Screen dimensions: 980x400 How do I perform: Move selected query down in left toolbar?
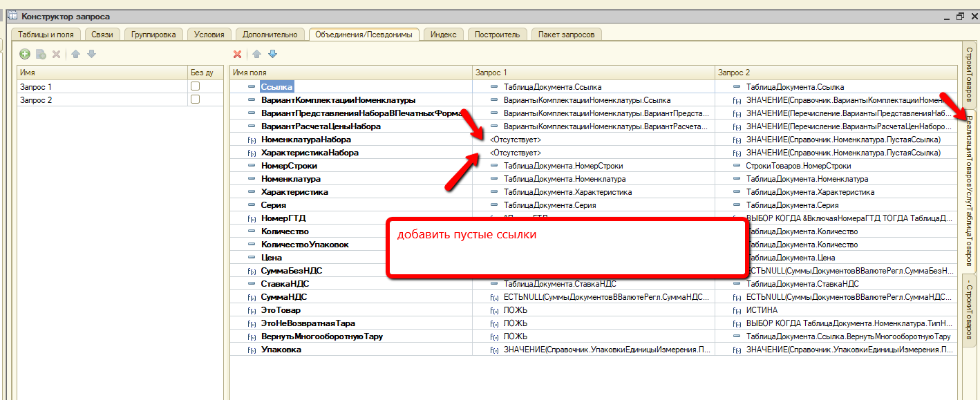click(x=91, y=54)
